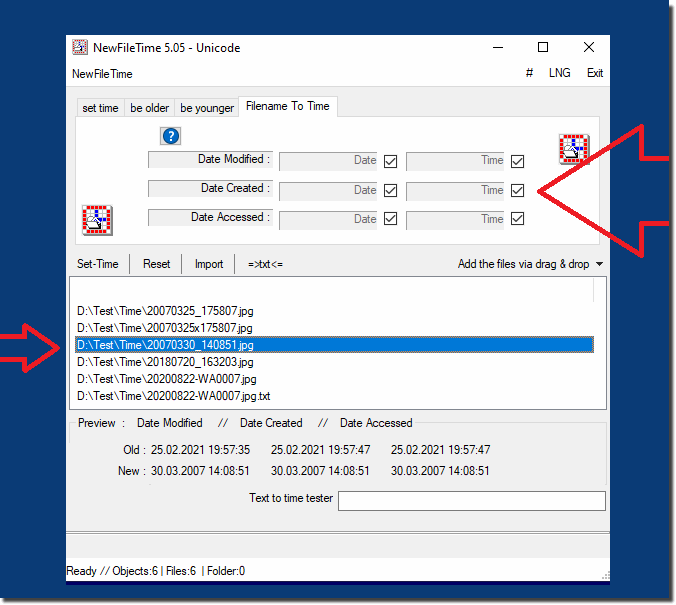Close the NewFileTime window
Image resolution: width=676 pixels, height=605 pixels.
click(589, 47)
